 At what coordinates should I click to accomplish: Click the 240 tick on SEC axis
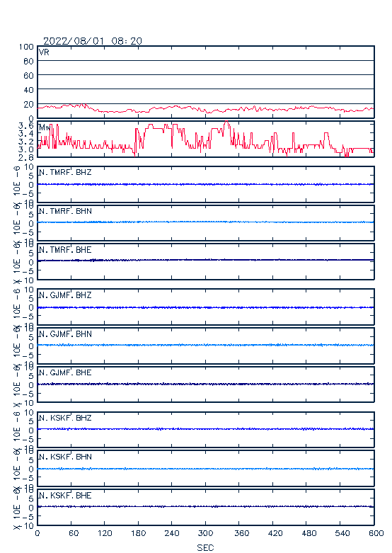[172, 533]
